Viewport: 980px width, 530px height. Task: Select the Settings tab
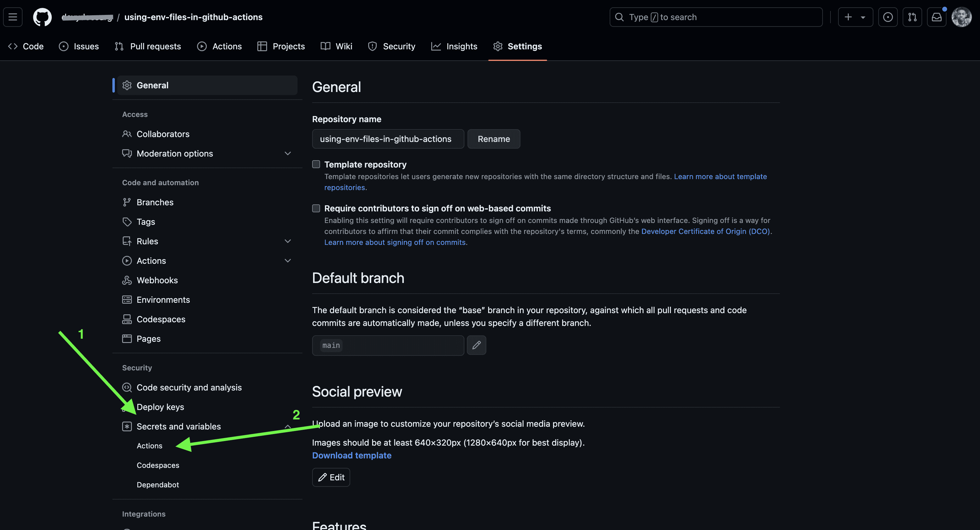(x=517, y=46)
